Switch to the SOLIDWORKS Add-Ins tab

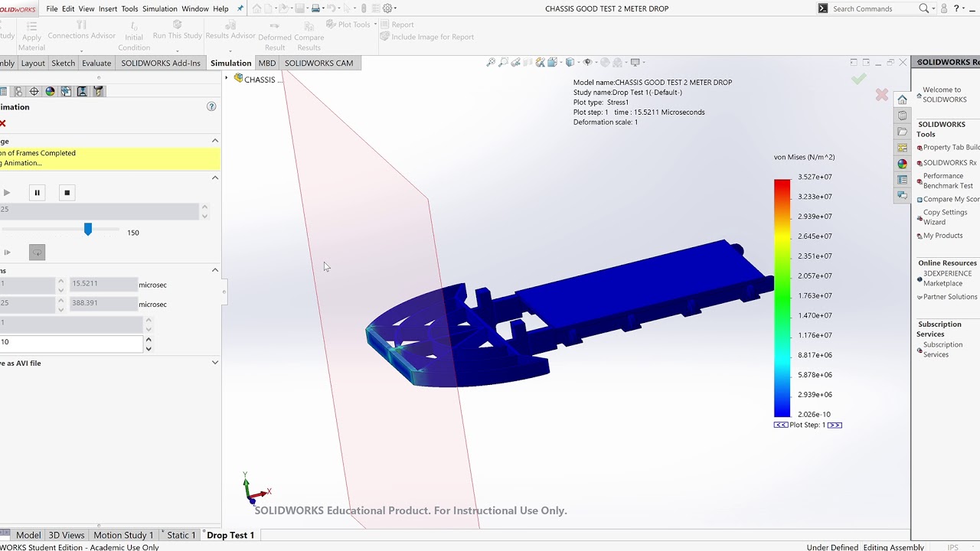click(161, 63)
